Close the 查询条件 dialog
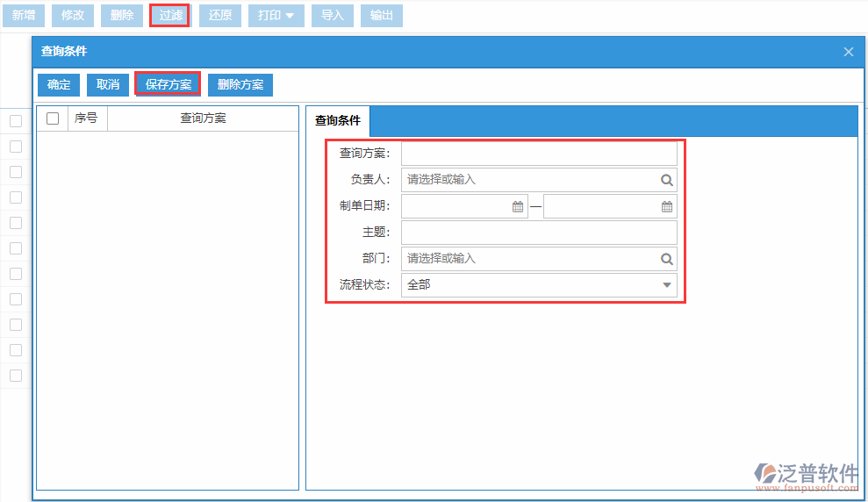 (848, 52)
